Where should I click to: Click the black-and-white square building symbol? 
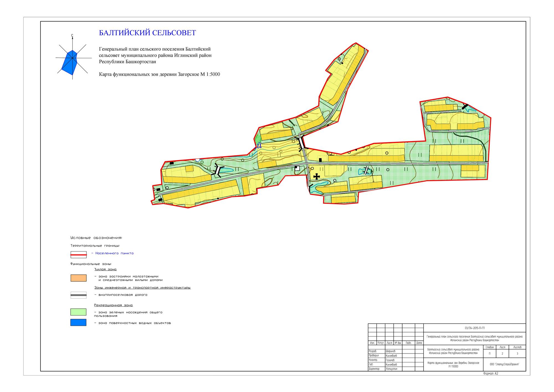coord(297,168)
